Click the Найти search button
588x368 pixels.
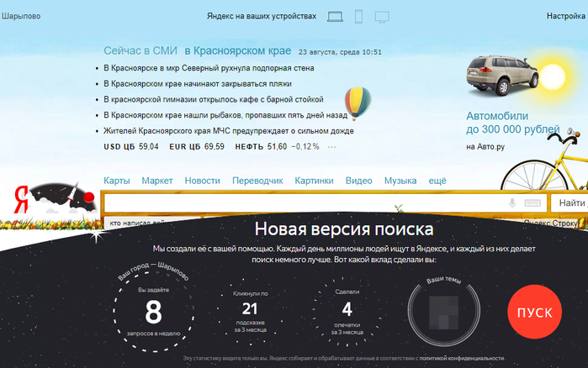569,203
